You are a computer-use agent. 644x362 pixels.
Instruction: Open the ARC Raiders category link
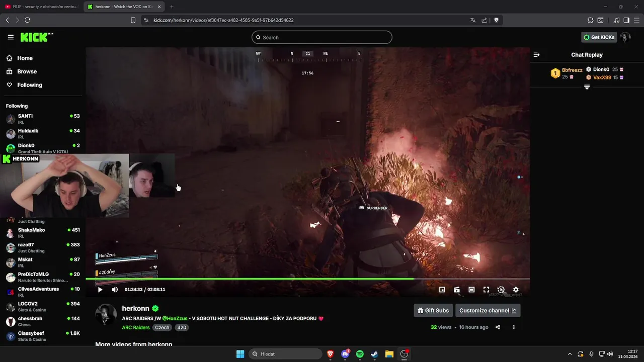[x=136, y=327]
